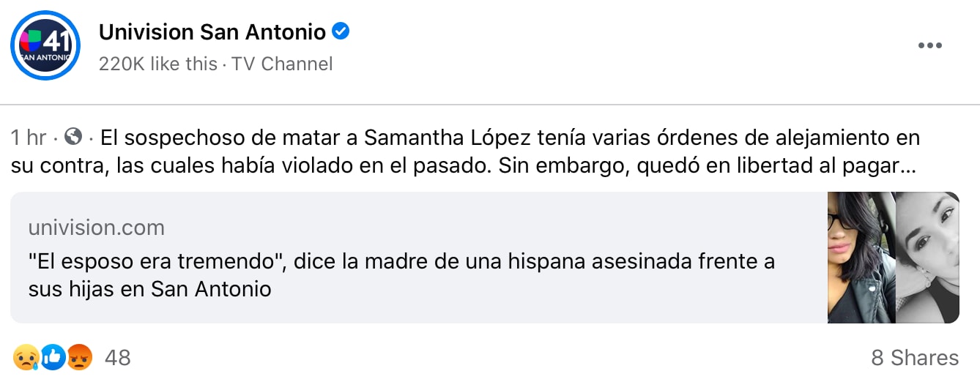Viewport: 980px width, 382px height.
Task: View the 48 reactions count
Action: (x=118, y=357)
